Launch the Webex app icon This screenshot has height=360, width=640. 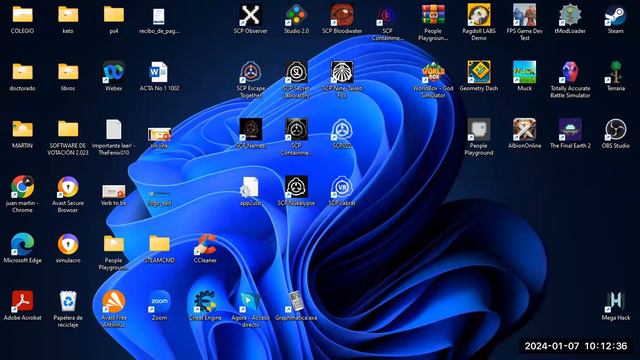coord(113,72)
